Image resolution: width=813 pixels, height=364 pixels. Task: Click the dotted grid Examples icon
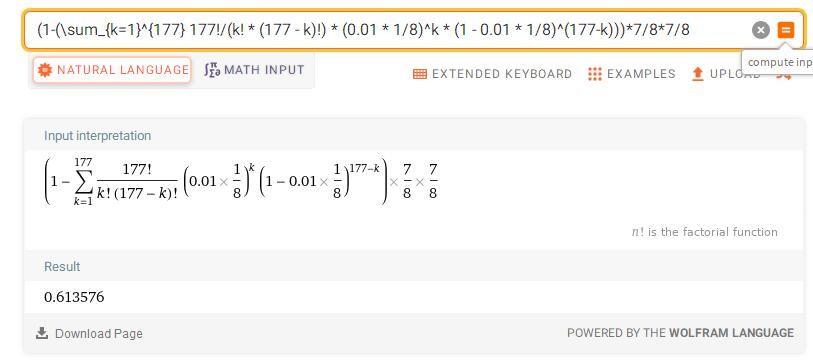[x=595, y=74]
